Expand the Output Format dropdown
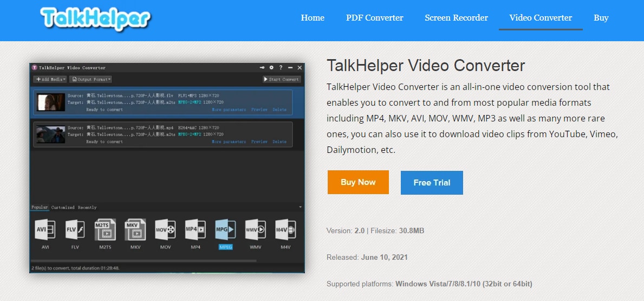This screenshot has width=644, height=301. point(91,79)
